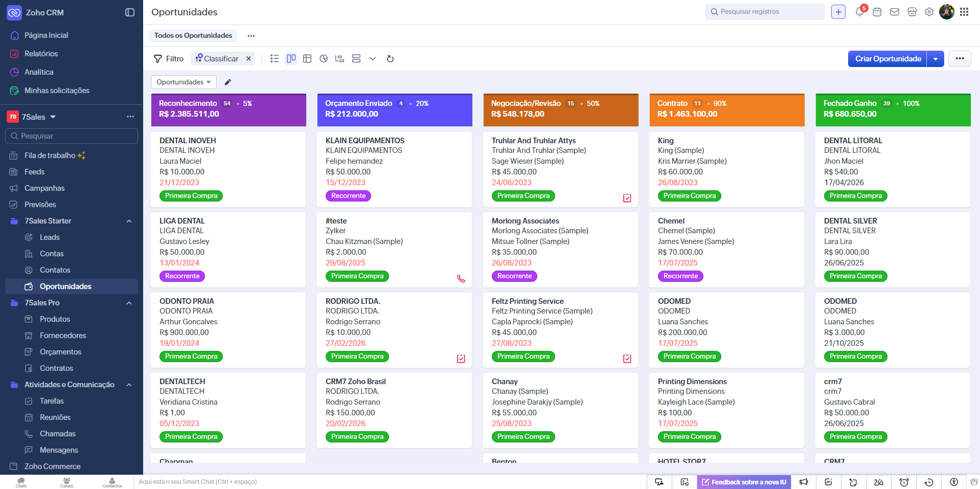The image size is (980, 489).
Task: Click the Pesquisar registros search field
Action: click(764, 12)
